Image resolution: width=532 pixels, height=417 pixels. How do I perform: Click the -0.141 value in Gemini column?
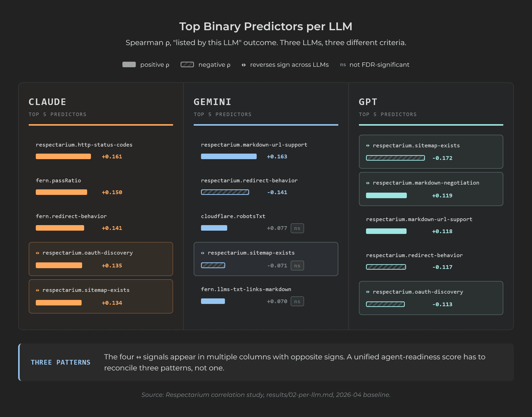tap(277, 192)
